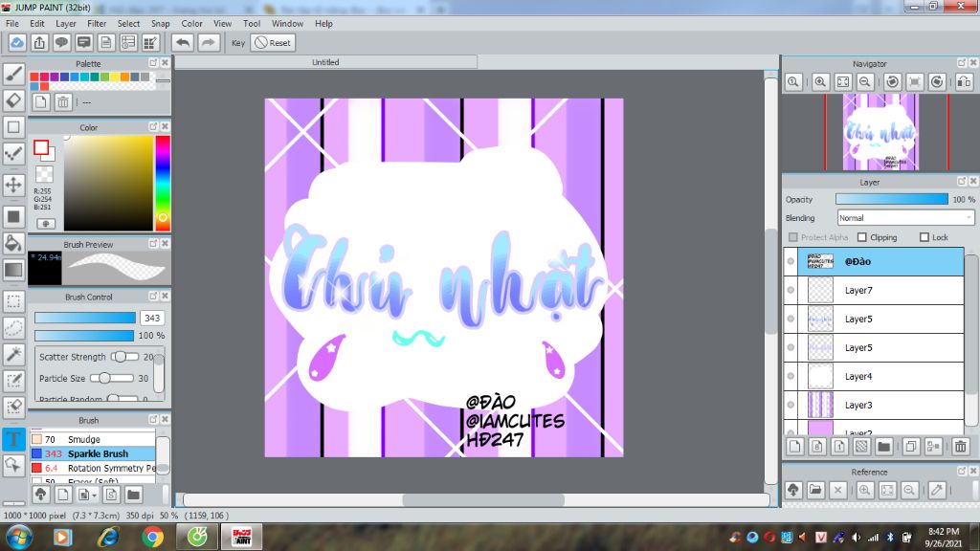The image size is (980, 551).
Task: Enable the Clipping checkbox
Action: (x=862, y=237)
